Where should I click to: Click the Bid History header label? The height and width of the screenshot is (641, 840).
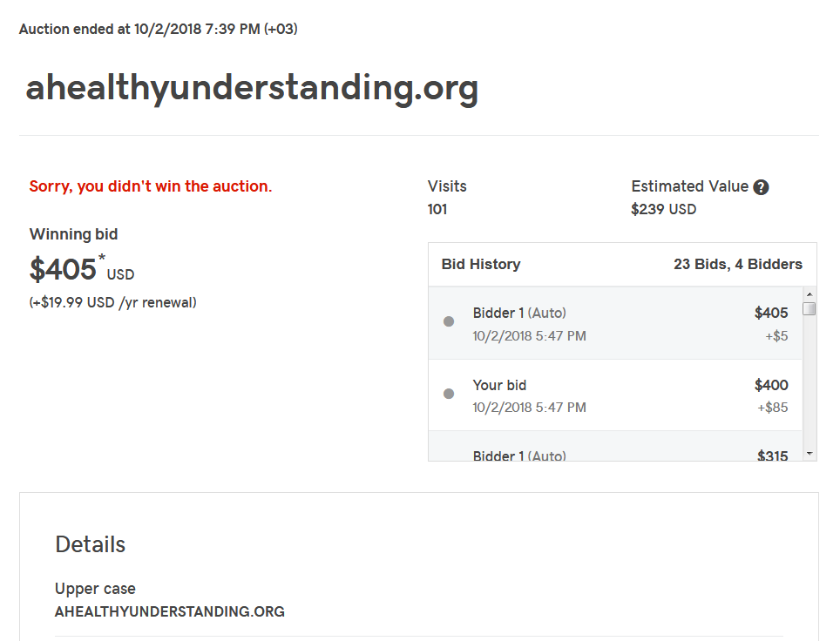[x=480, y=264]
